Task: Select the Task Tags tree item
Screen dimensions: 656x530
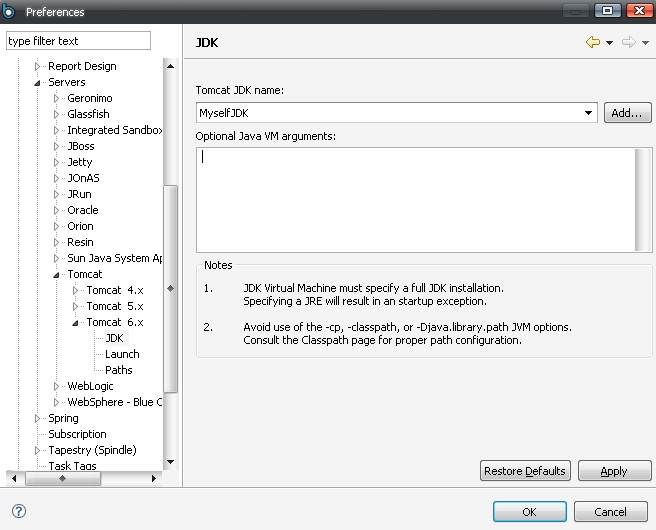Action: (72, 466)
